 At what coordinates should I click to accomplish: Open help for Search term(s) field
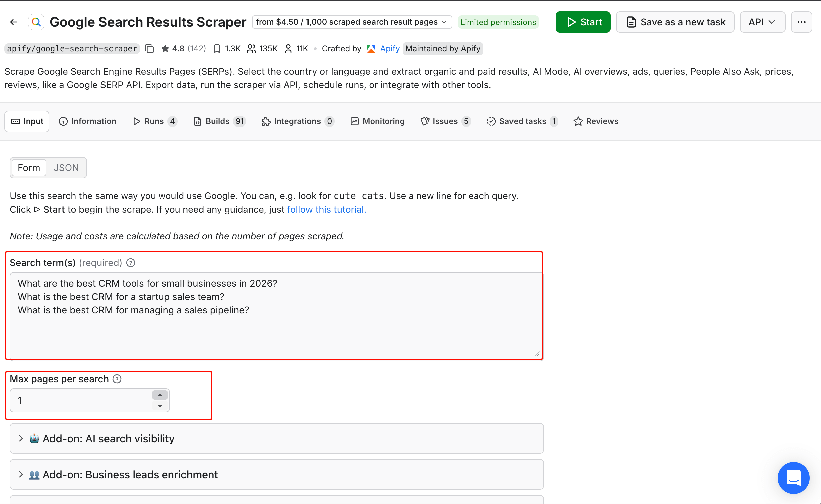[x=131, y=263]
